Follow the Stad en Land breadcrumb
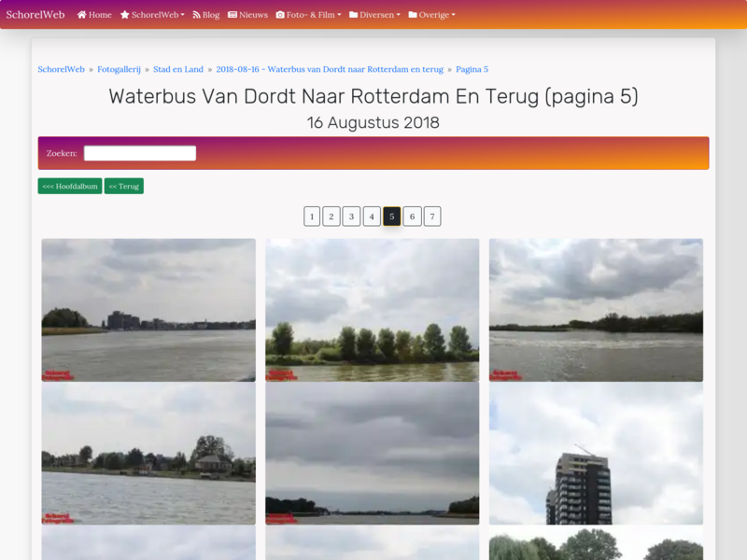Viewport: 747px width, 560px height. (x=178, y=69)
